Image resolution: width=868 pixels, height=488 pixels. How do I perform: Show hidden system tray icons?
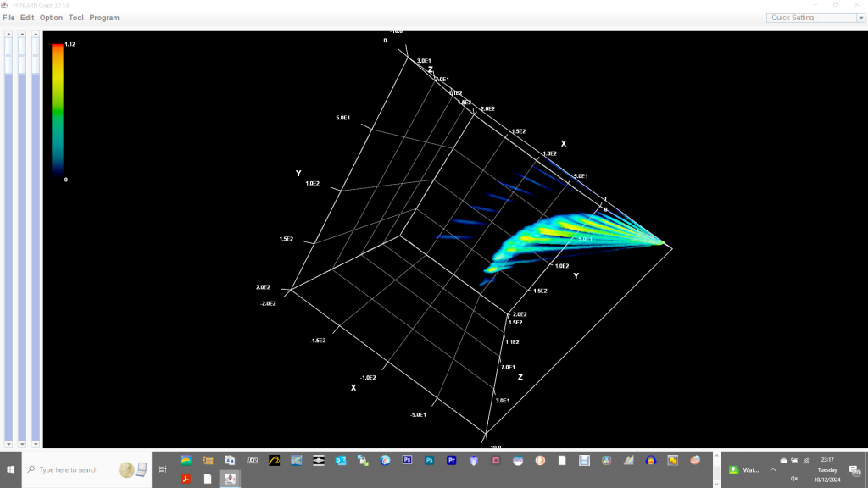(773, 469)
